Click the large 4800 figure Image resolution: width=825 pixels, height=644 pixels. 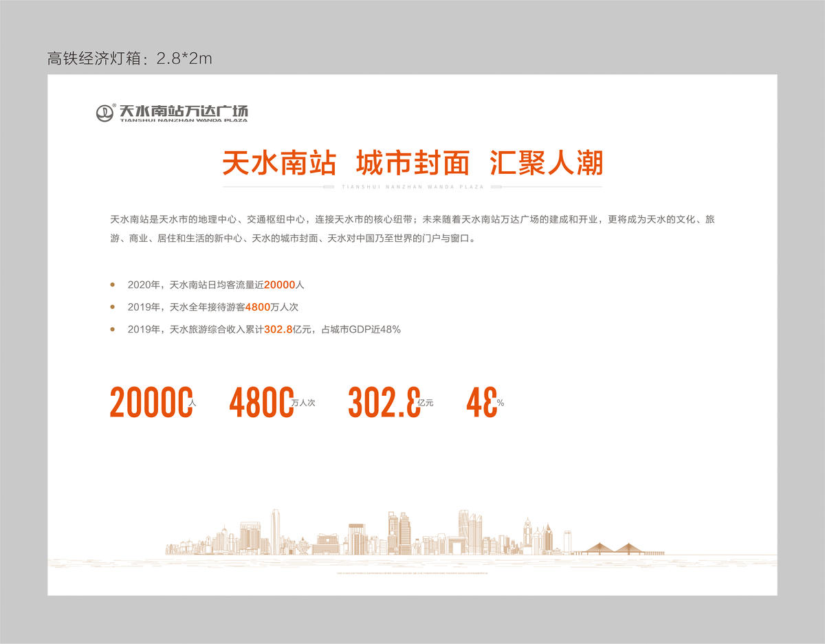(262, 402)
